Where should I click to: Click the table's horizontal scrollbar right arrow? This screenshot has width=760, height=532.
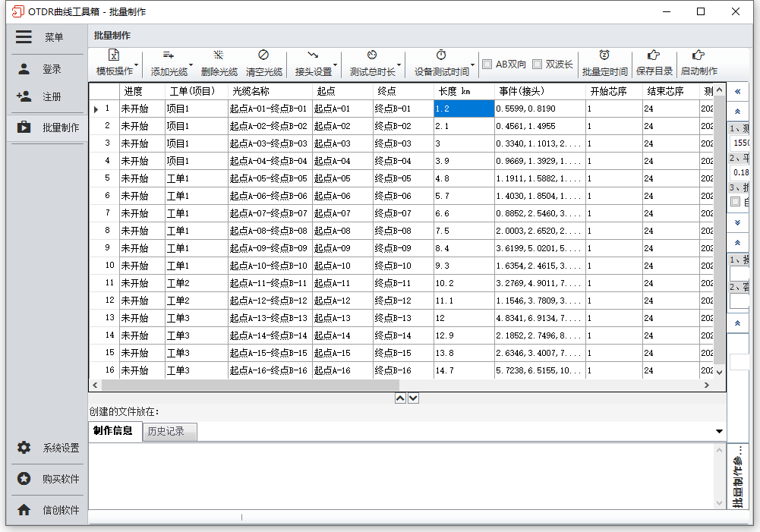click(x=706, y=385)
